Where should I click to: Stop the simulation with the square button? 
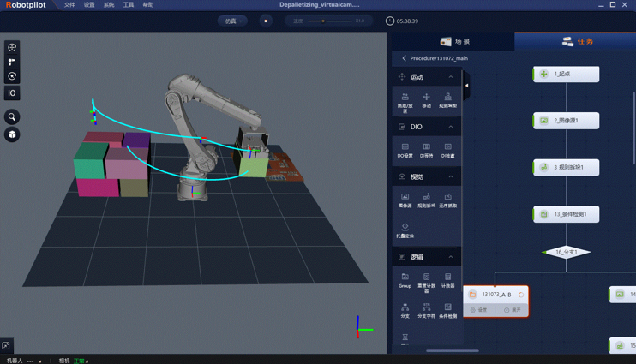click(266, 21)
